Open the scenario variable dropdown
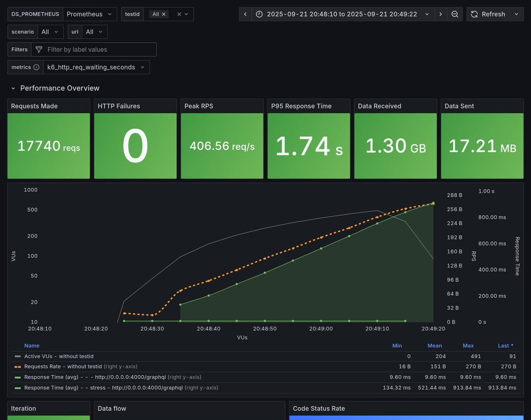This screenshot has height=420, width=531. [x=50, y=32]
